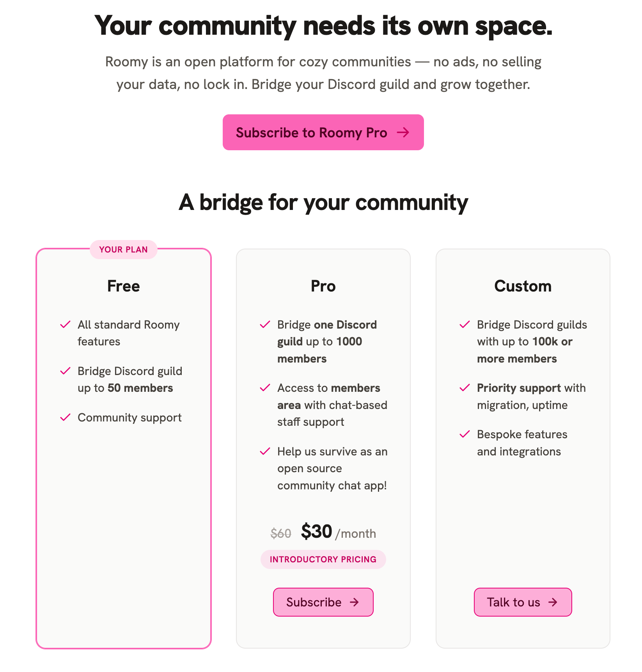Select the Pro plan heading
The width and height of the screenshot is (642, 672).
pyautogui.click(x=323, y=286)
